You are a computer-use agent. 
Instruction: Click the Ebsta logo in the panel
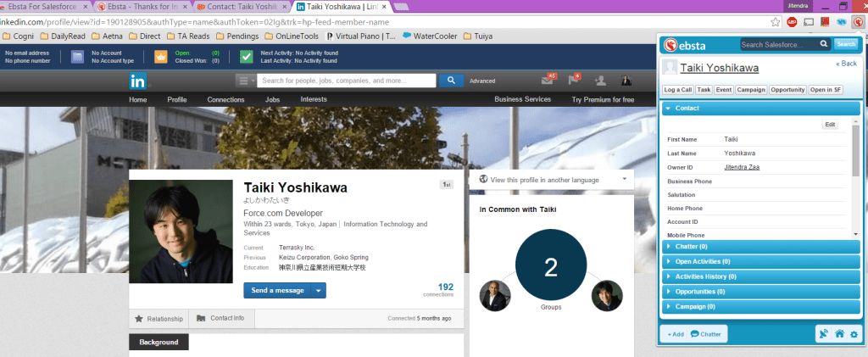tap(684, 45)
